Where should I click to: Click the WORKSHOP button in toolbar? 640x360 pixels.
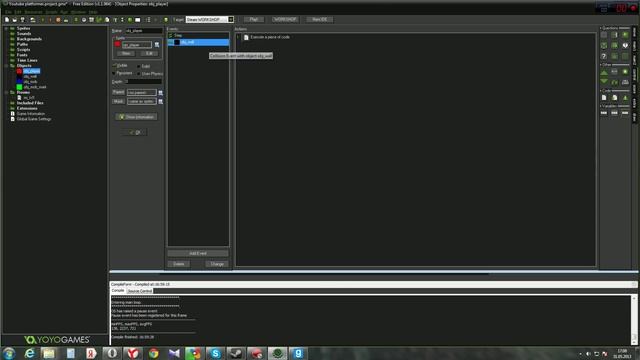285,20
